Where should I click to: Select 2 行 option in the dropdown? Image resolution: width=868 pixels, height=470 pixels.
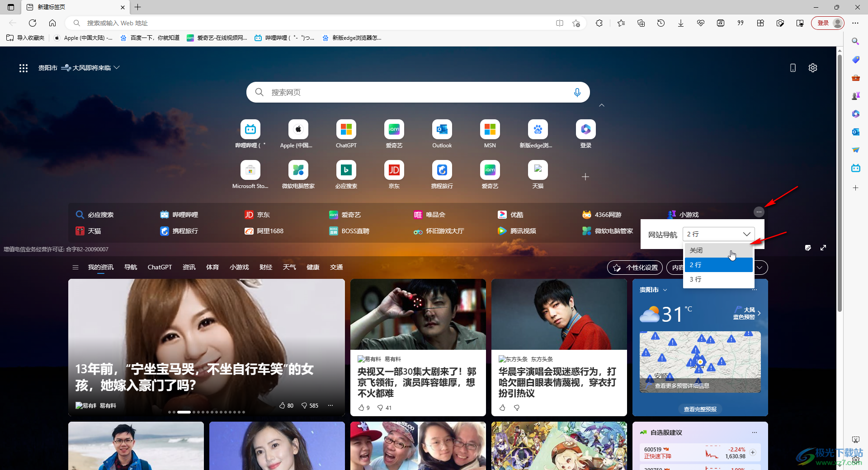[x=719, y=265]
